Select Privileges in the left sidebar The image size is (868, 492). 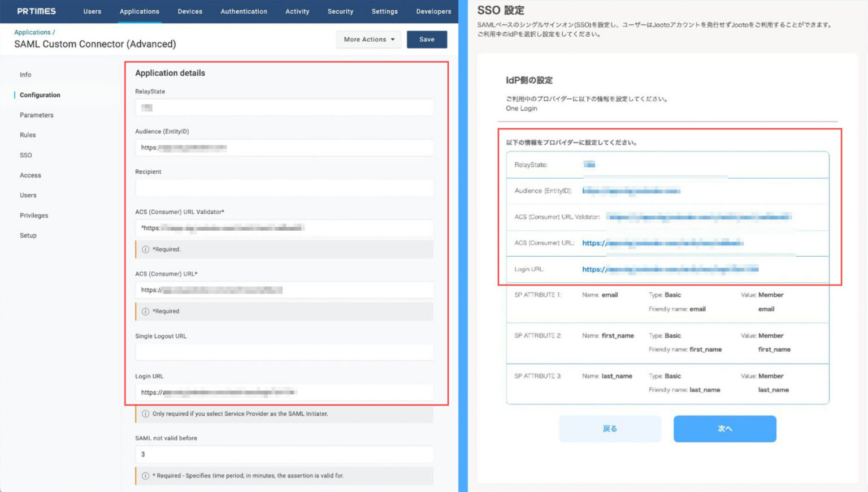point(34,215)
